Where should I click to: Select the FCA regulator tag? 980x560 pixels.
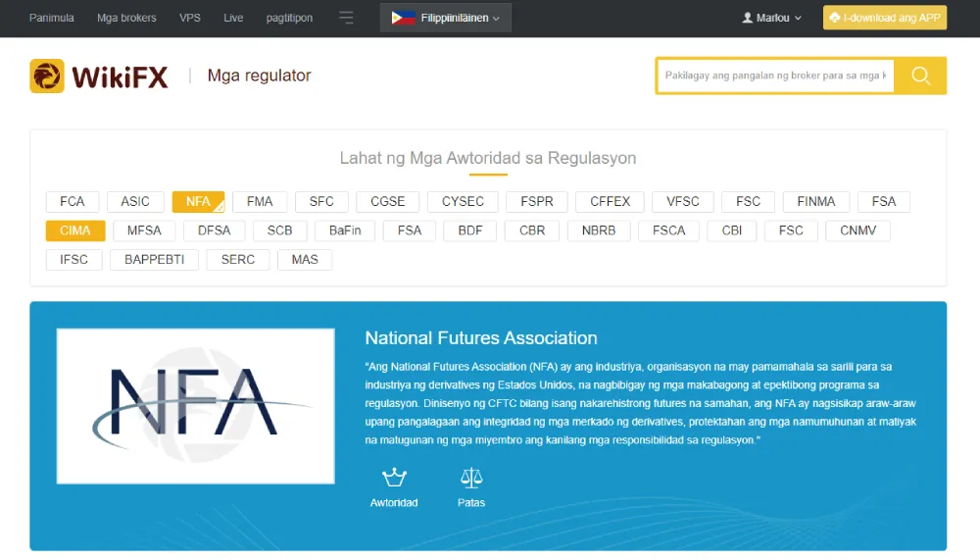73,201
